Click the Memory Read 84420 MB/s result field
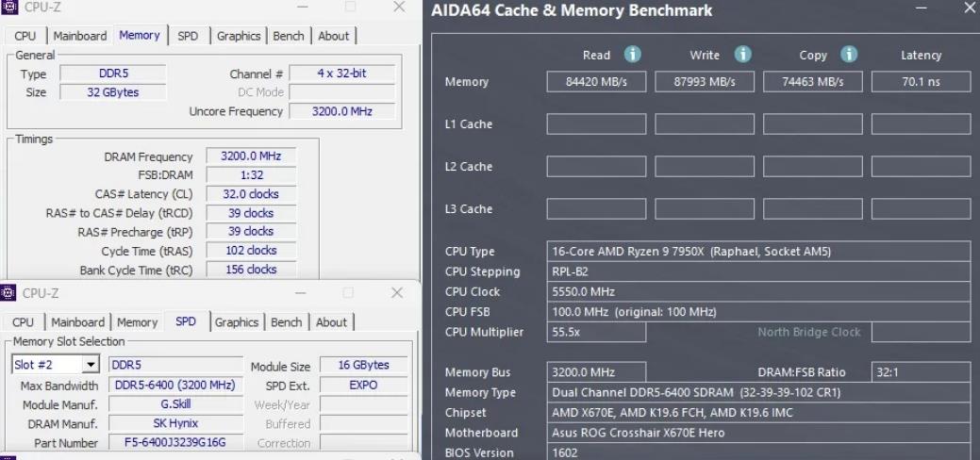This screenshot has width=980, height=460. coord(596,82)
